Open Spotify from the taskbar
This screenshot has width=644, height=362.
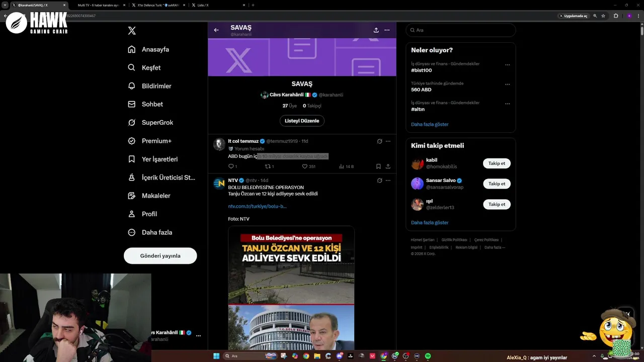[x=428, y=356]
